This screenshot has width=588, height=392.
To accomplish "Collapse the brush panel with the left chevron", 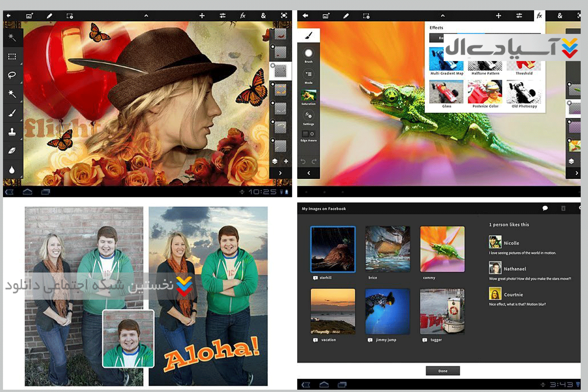I will click(x=309, y=173).
